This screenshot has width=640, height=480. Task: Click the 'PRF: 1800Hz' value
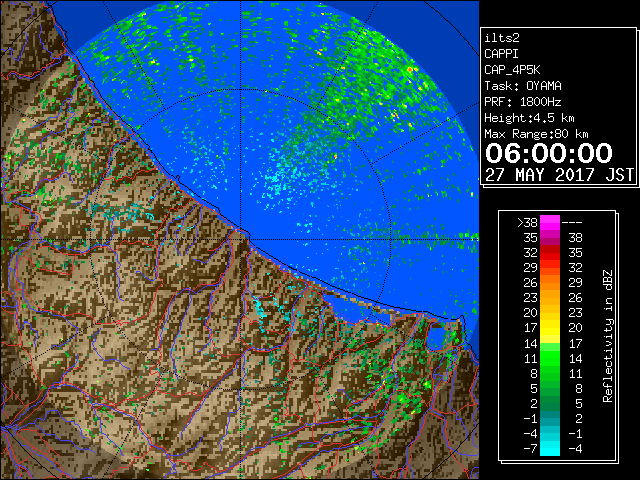click(522, 102)
